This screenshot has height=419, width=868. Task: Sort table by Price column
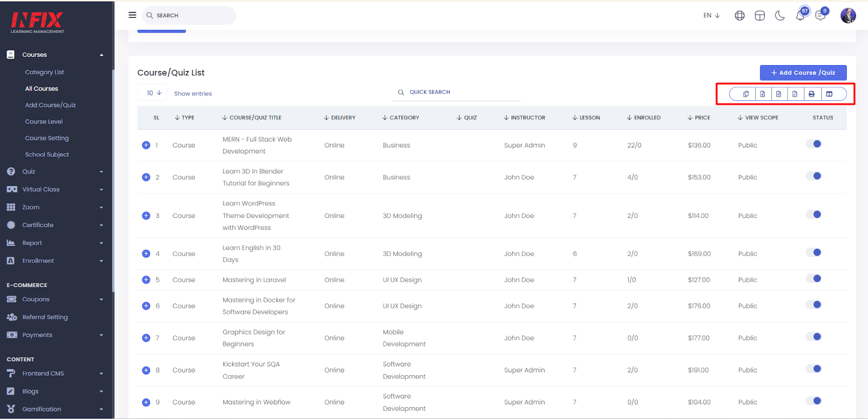[699, 118]
